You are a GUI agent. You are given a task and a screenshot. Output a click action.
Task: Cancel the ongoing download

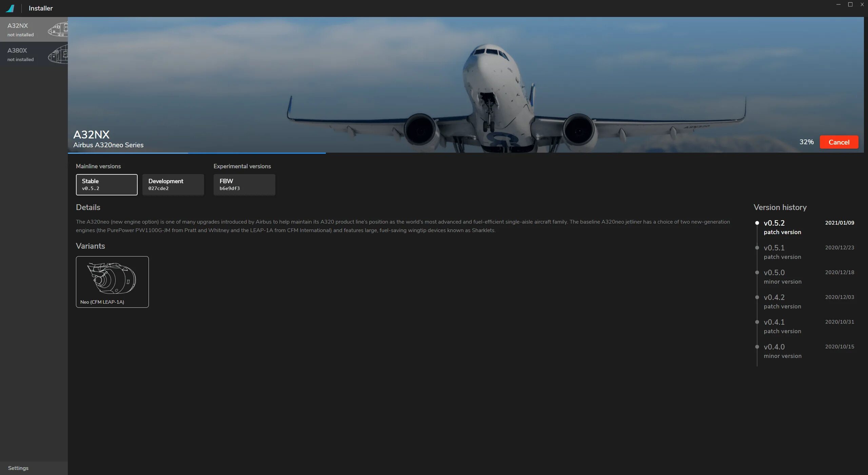click(x=839, y=142)
